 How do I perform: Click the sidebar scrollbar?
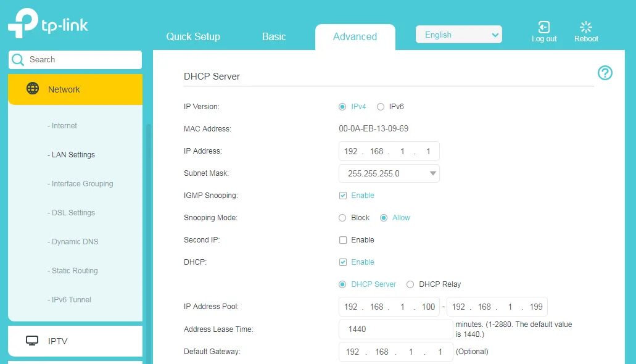[149, 244]
